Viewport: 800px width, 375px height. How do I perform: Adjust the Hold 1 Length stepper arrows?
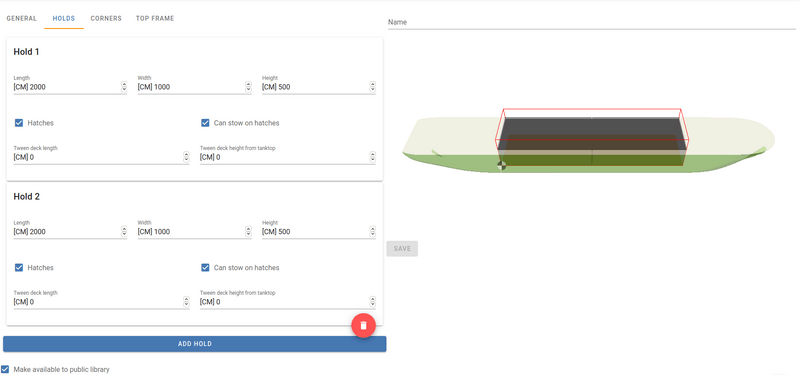tap(124, 87)
